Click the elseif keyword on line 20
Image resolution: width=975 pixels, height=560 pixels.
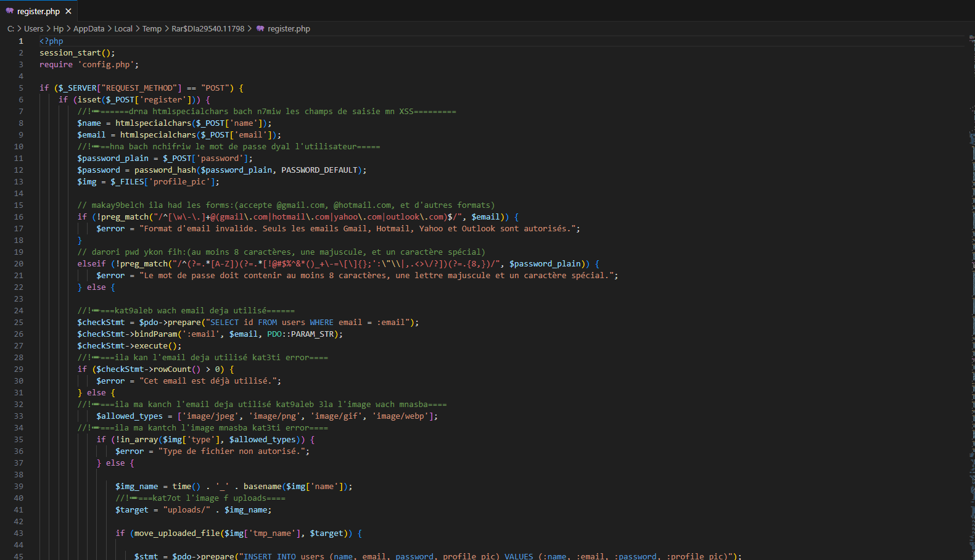pyautogui.click(x=91, y=264)
